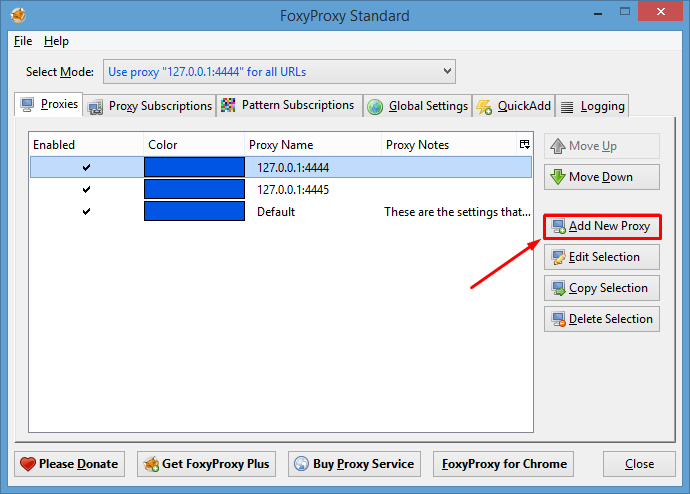The width and height of the screenshot is (690, 494).
Task: Click the Copy Selection button
Action: click(602, 288)
